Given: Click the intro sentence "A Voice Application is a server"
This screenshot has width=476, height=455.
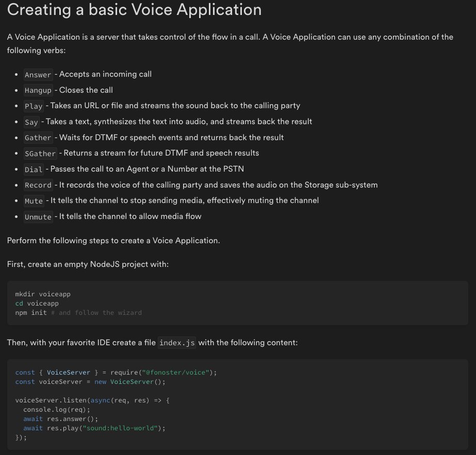Looking at the screenshot, I should tap(230, 43).
